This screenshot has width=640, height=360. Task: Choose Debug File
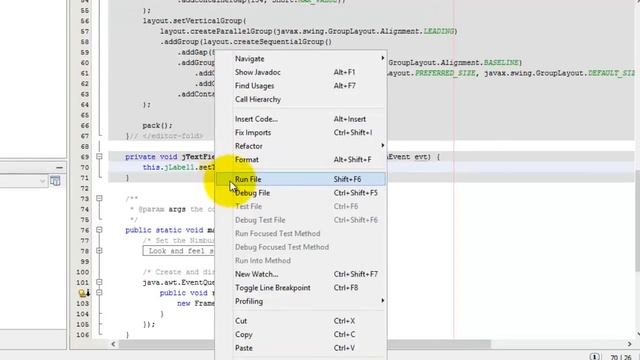coord(301,193)
